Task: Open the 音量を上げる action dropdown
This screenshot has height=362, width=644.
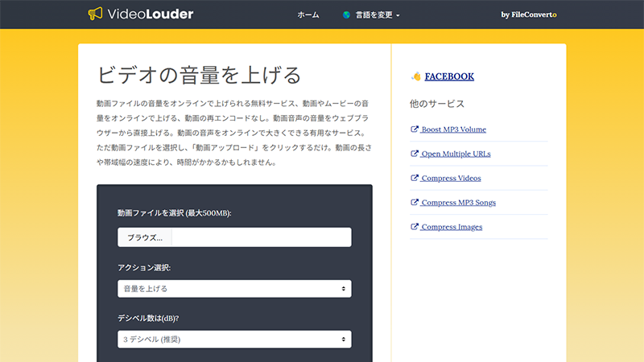Action: 234,289
